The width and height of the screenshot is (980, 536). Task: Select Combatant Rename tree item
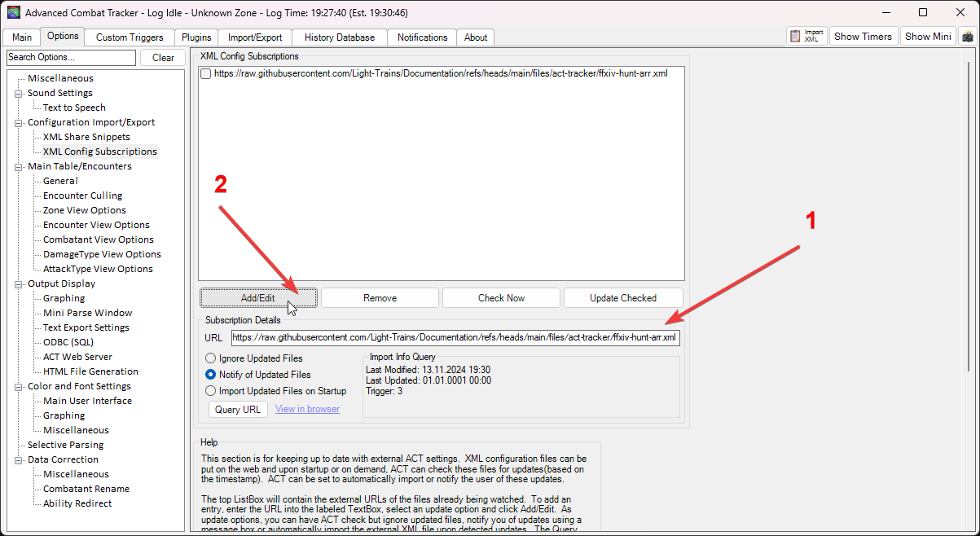pyautogui.click(x=86, y=489)
